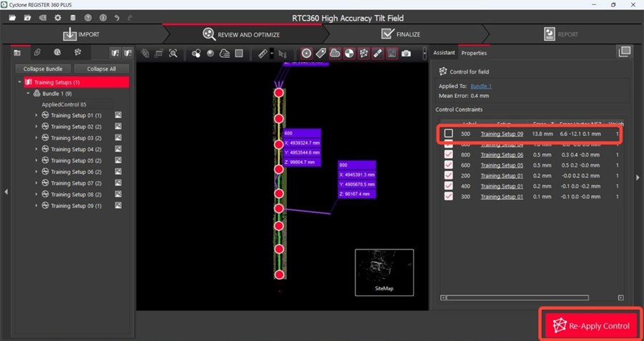Go to the FINALIZE workflow step
The height and width of the screenshot is (341, 644).
pyautogui.click(x=401, y=34)
